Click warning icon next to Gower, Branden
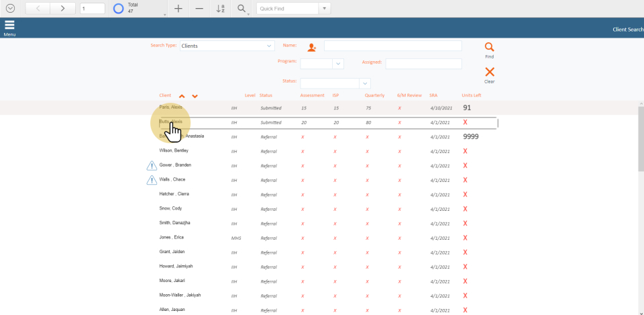This screenshot has height=315, width=644. click(152, 166)
